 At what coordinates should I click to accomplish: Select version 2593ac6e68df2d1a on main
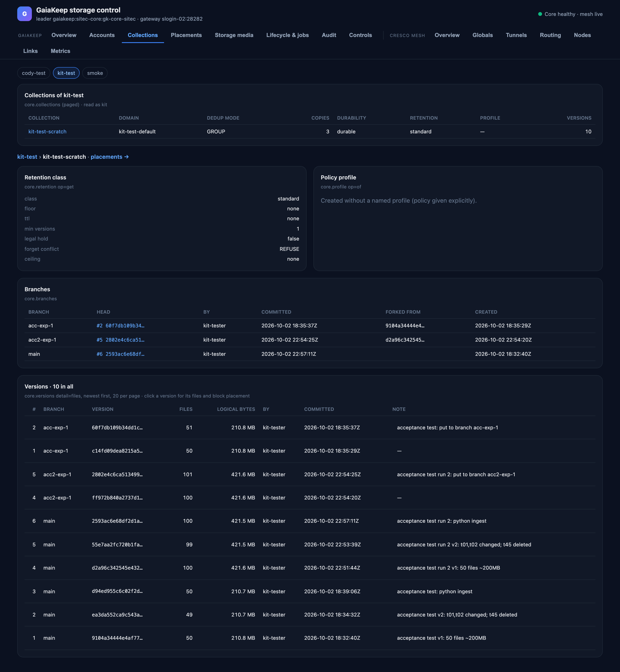coord(310,521)
